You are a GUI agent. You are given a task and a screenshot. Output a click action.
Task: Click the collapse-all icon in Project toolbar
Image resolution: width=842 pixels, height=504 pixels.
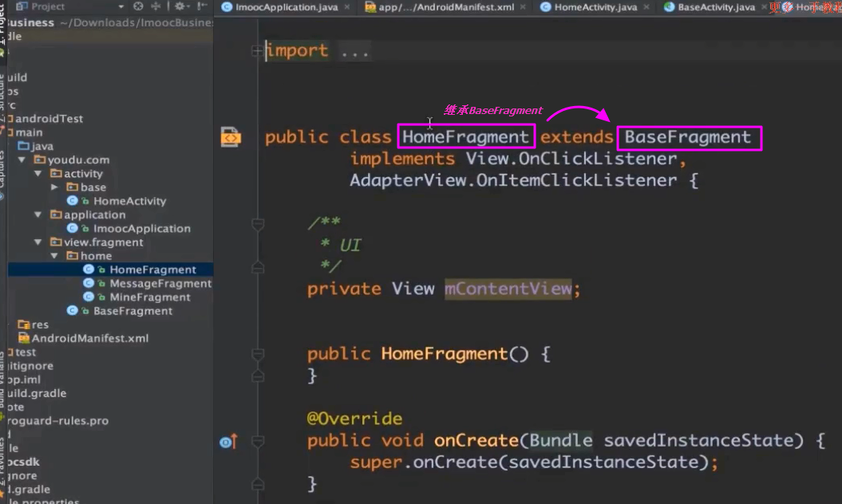(156, 6)
